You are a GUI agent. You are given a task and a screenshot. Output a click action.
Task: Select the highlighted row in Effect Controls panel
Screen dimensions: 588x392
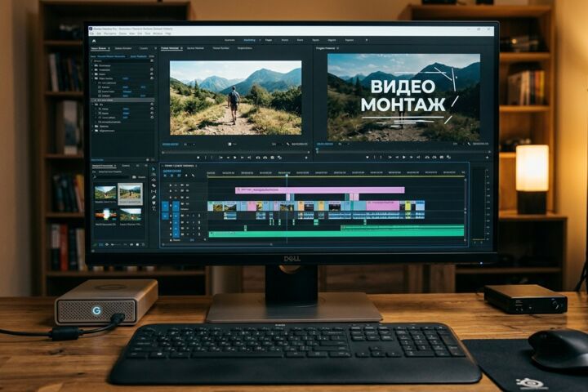point(122,100)
